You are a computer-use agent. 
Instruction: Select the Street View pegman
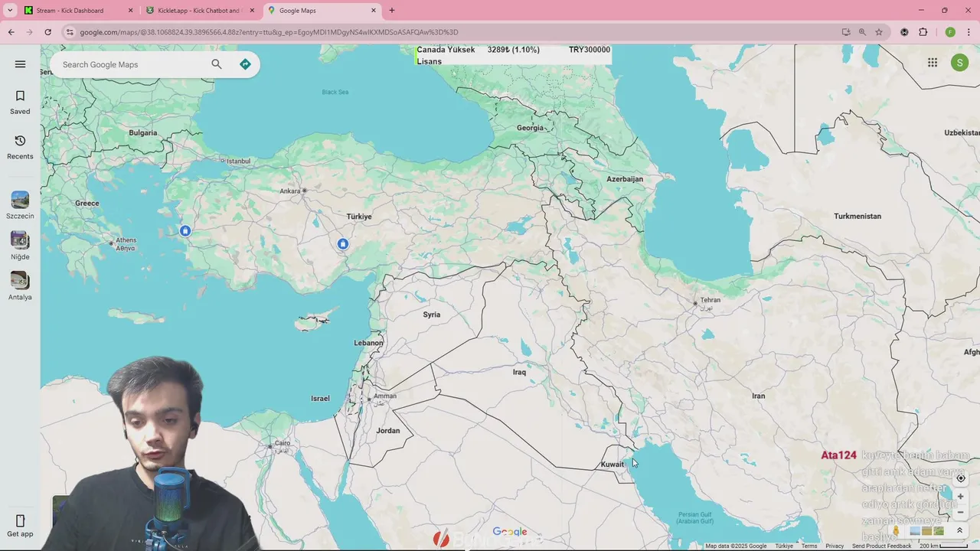point(896,530)
